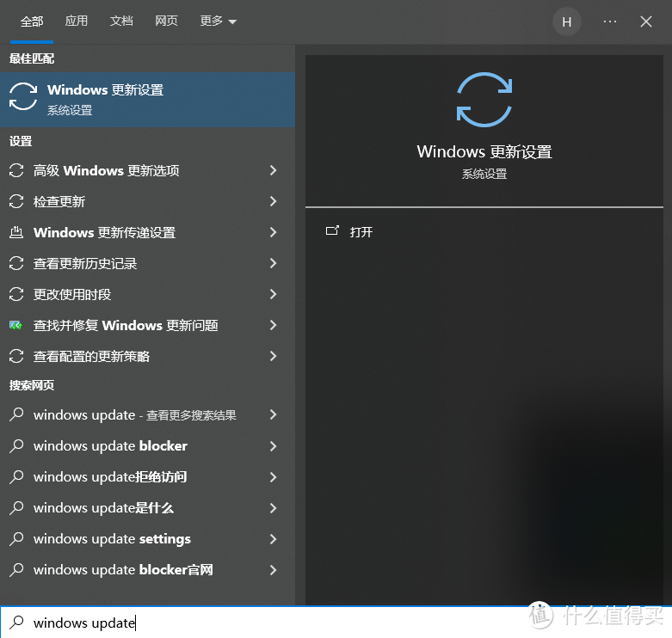Click the sync icon beside 检查更新
This screenshot has width=672, height=638.
click(x=16, y=201)
